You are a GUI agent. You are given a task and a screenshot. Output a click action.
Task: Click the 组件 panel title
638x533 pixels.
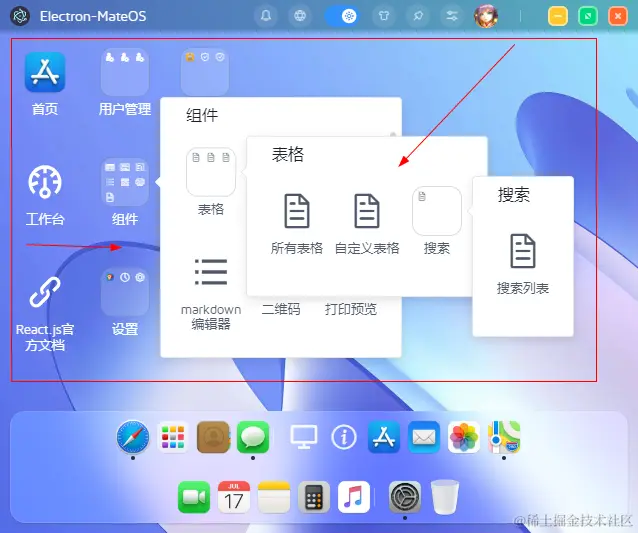202,116
